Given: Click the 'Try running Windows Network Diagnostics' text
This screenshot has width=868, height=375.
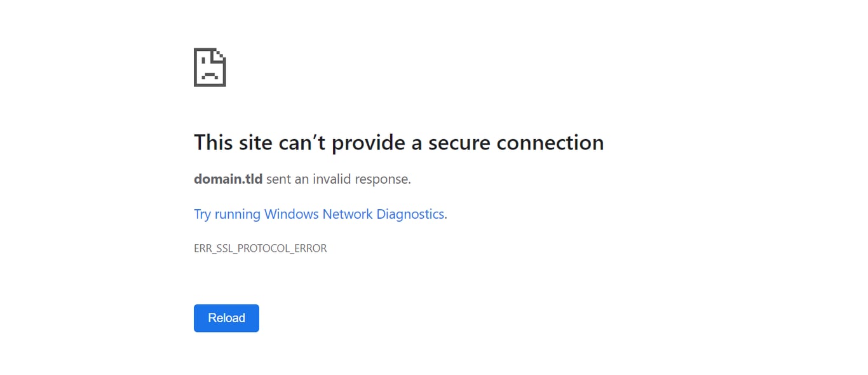Looking at the screenshot, I should coord(319,214).
